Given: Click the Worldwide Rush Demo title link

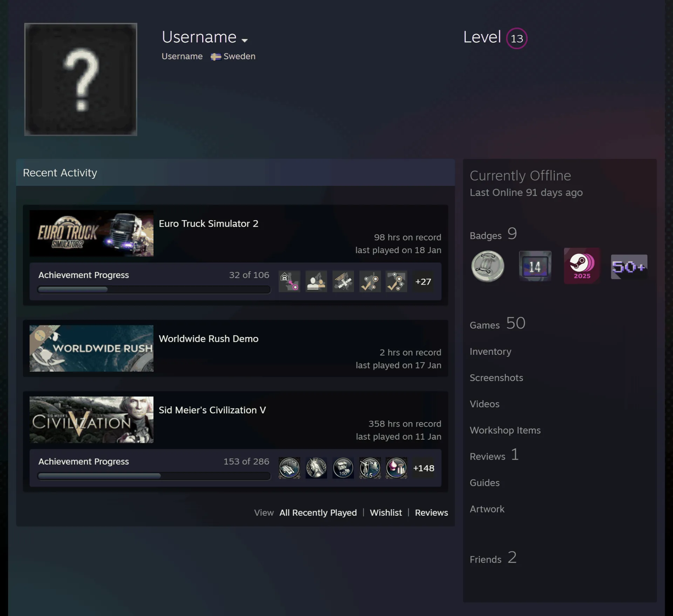Looking at the screenshot, I should coord(209,339).
